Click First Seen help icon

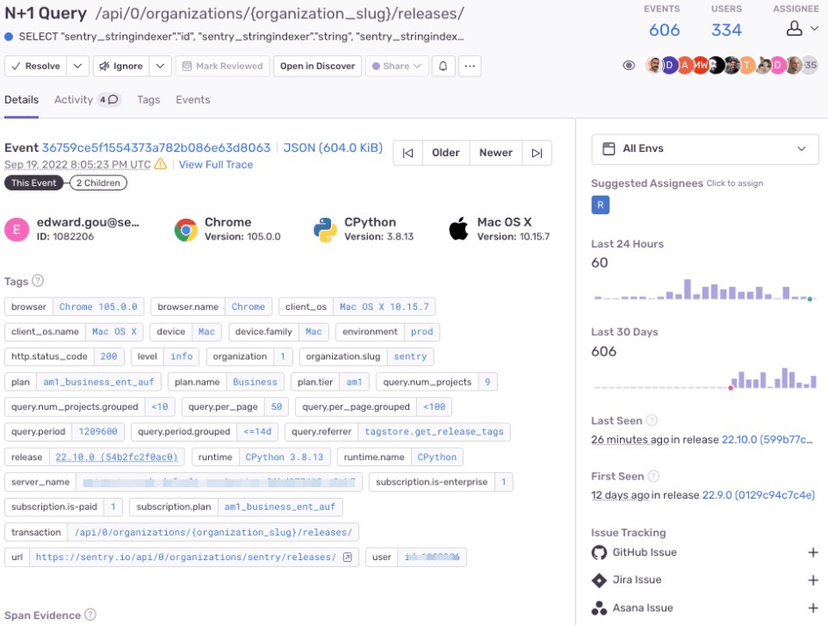653,476
